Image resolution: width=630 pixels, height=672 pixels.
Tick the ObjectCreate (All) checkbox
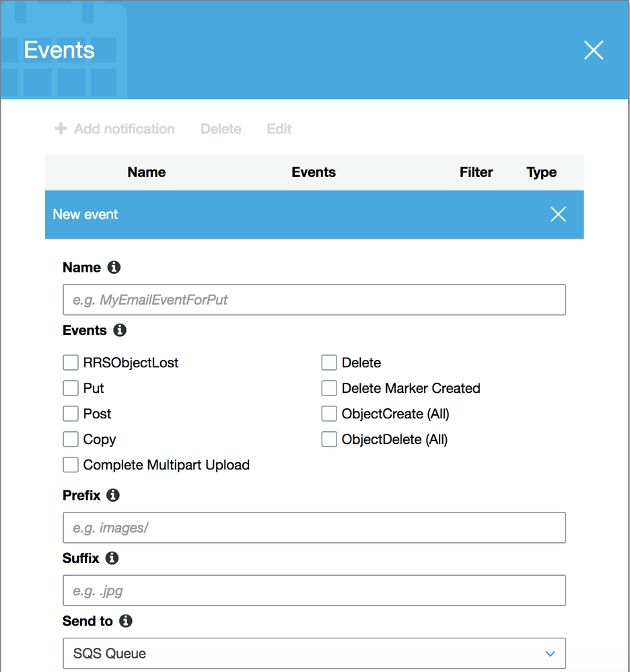click(x=329, y=414)
